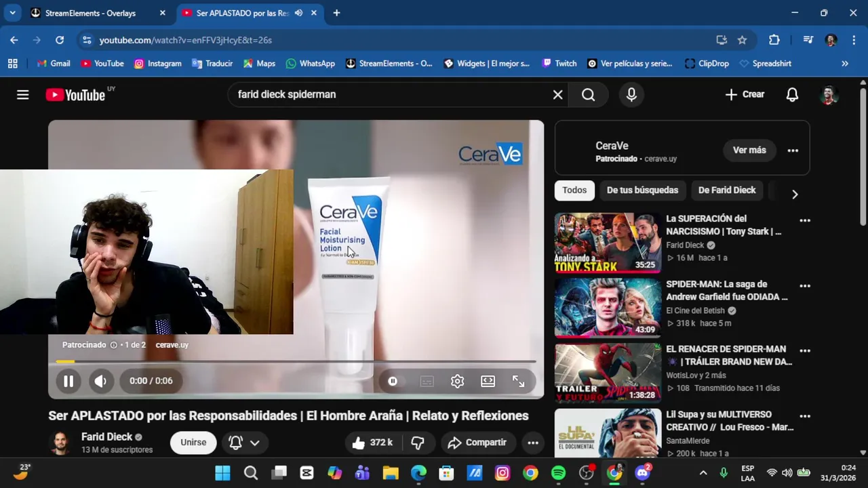
Task: Open the tab search dropdown
Action: [x=12, y=13]
